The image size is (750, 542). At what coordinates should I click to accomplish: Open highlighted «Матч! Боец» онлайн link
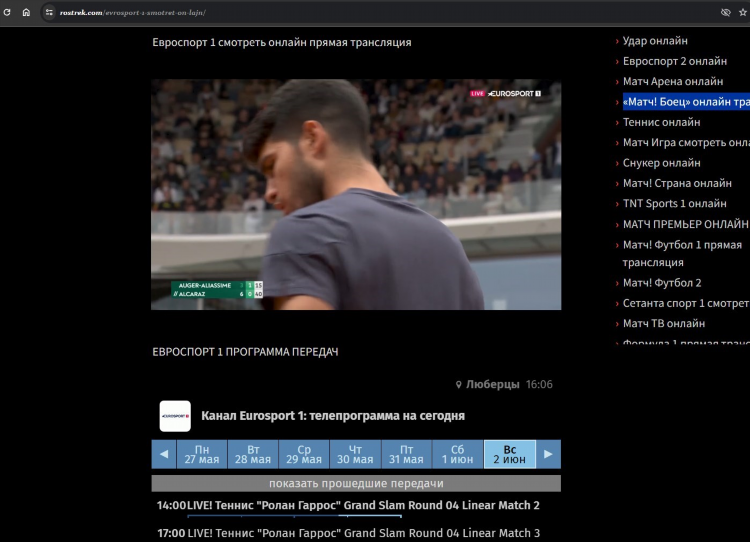point(686,102)
